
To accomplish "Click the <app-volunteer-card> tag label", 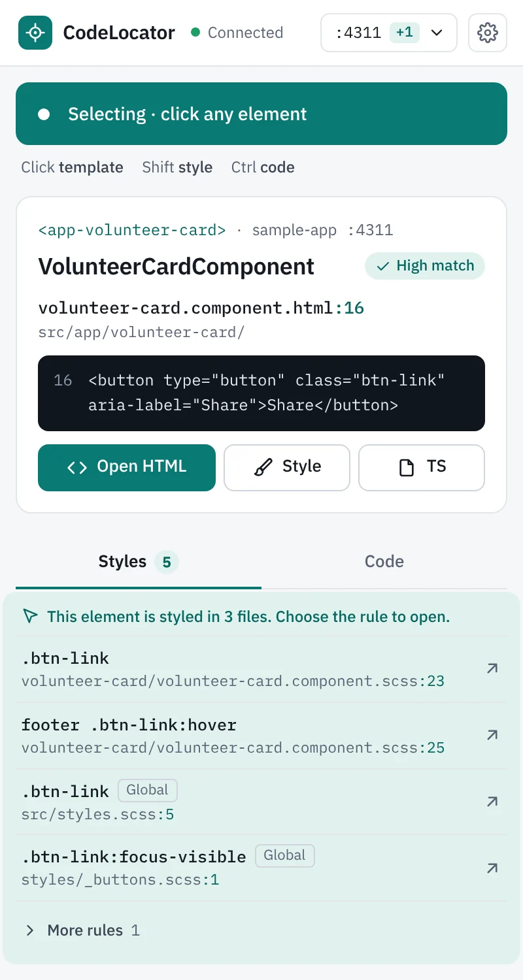I will click(132, 230).
